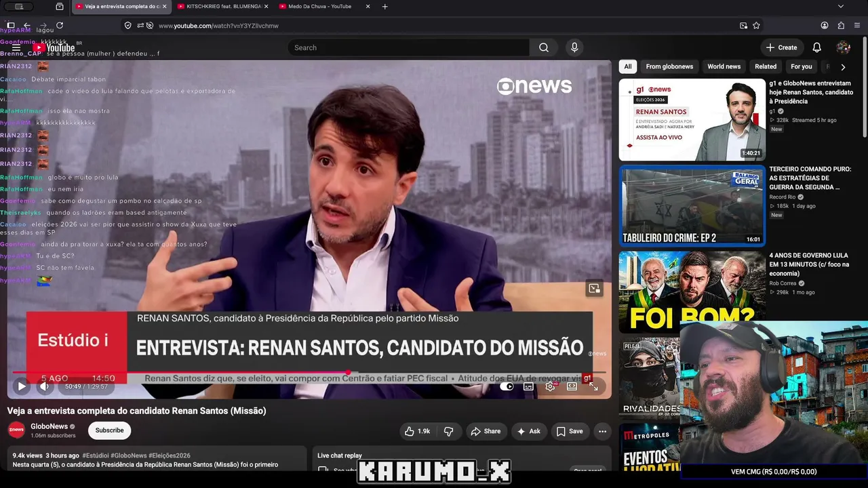This screenshot has width=868, height=488.
Task: Open the Record Rio channel name
Action: pos(783,197)
